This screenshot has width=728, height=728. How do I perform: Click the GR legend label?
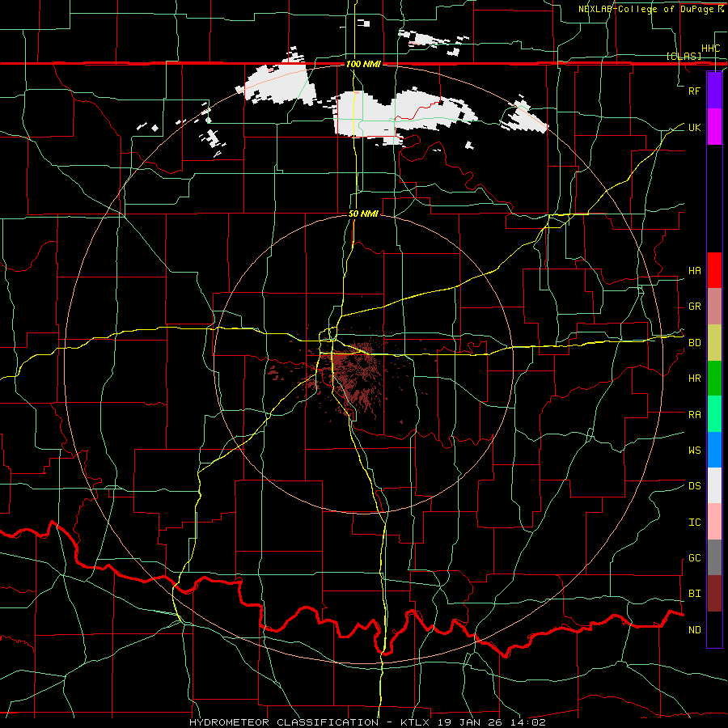point(694,307)
